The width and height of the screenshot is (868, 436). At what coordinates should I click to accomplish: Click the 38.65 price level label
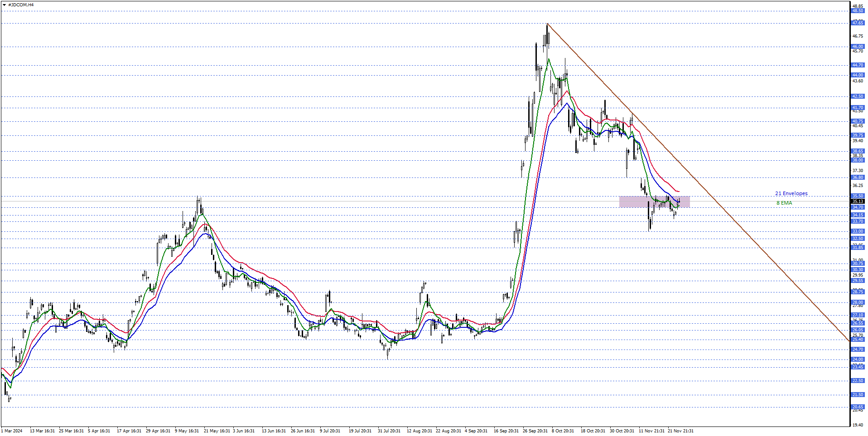858,151
